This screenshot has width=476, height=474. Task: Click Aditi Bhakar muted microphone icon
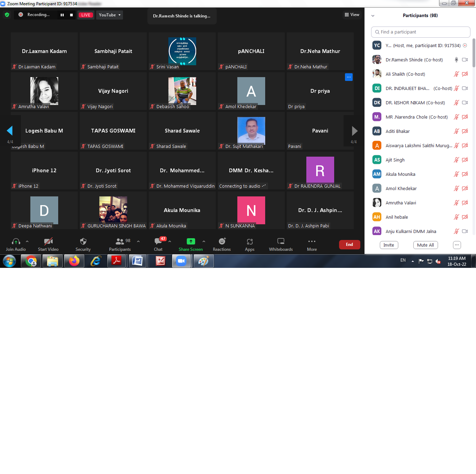coord(456,131)
